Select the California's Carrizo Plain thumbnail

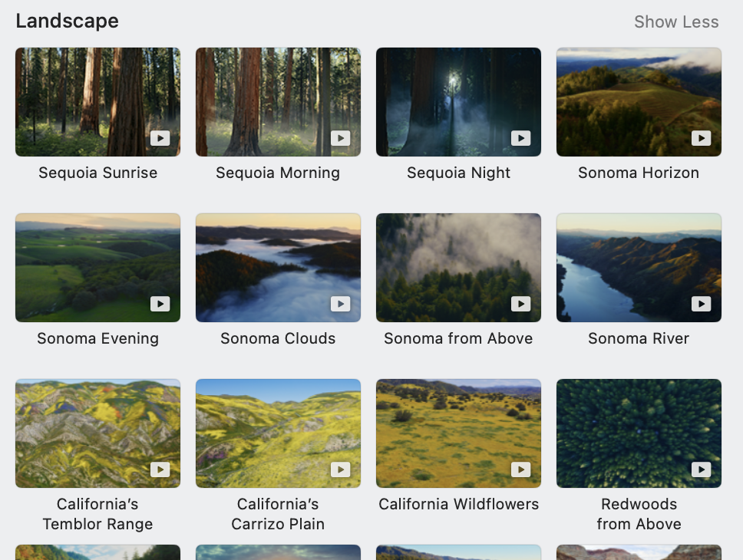tap(278, 433)
